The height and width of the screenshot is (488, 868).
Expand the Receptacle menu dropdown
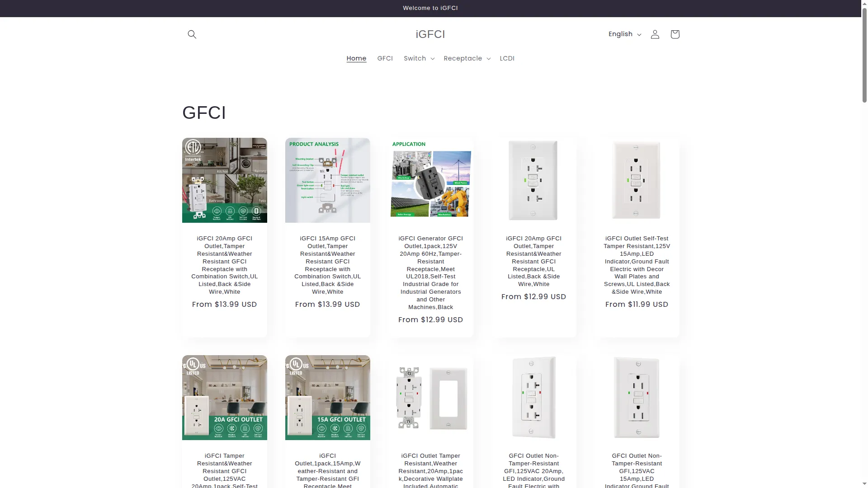pyautogui.click(x=467, y=58)
